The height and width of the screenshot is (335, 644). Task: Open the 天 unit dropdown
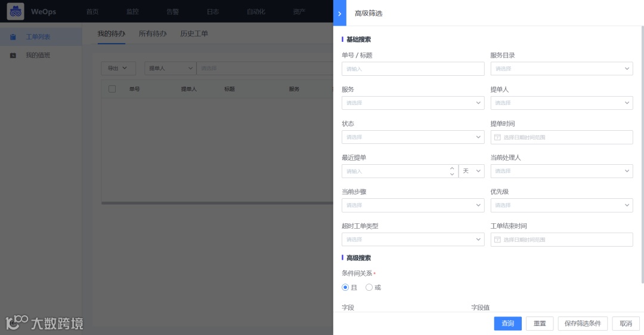pyautogui.click(x=472, y=171)
